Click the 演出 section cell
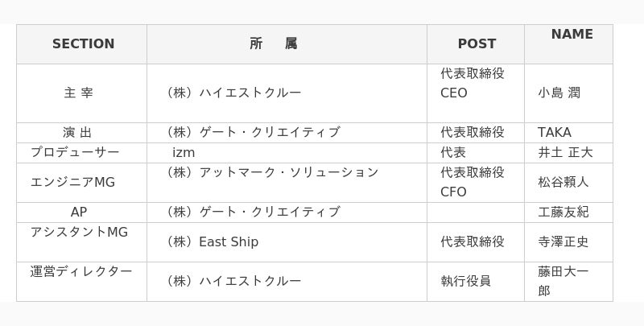644x326 pixels. (78, 132)
